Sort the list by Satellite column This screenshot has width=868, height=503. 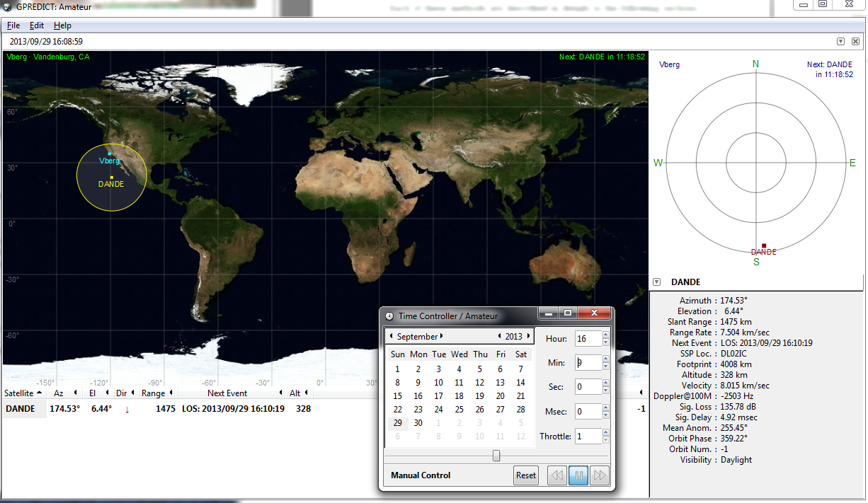23,393
